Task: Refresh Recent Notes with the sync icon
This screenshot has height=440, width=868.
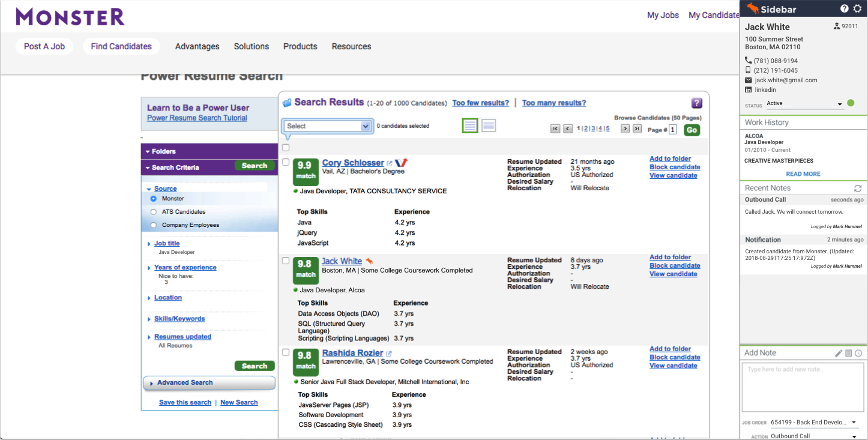Action: tap(858, 188)
